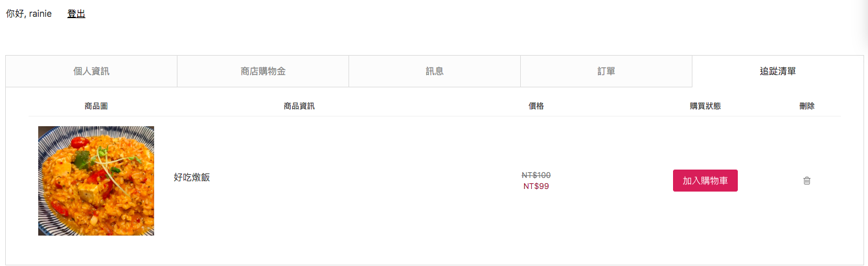The height and width of the screenshot is (266, 868).
Task: Open the risotto product thumbnail
Action: [96, 181]
